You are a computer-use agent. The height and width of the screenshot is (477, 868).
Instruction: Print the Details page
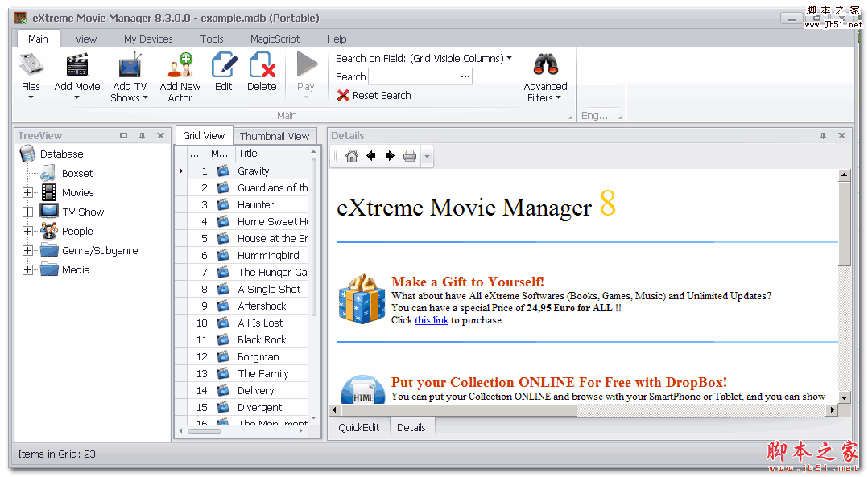pyautogui.click(x=410, y=156)
